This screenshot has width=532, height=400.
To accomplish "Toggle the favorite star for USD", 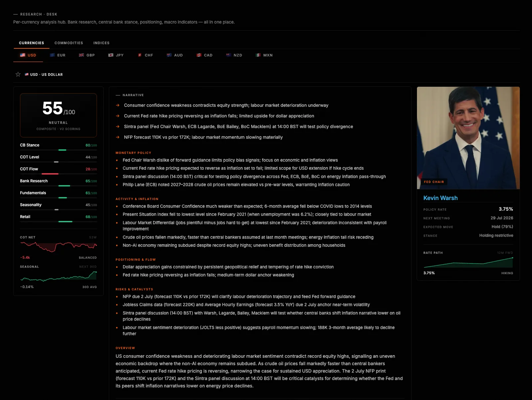I will tap(18, 74).
